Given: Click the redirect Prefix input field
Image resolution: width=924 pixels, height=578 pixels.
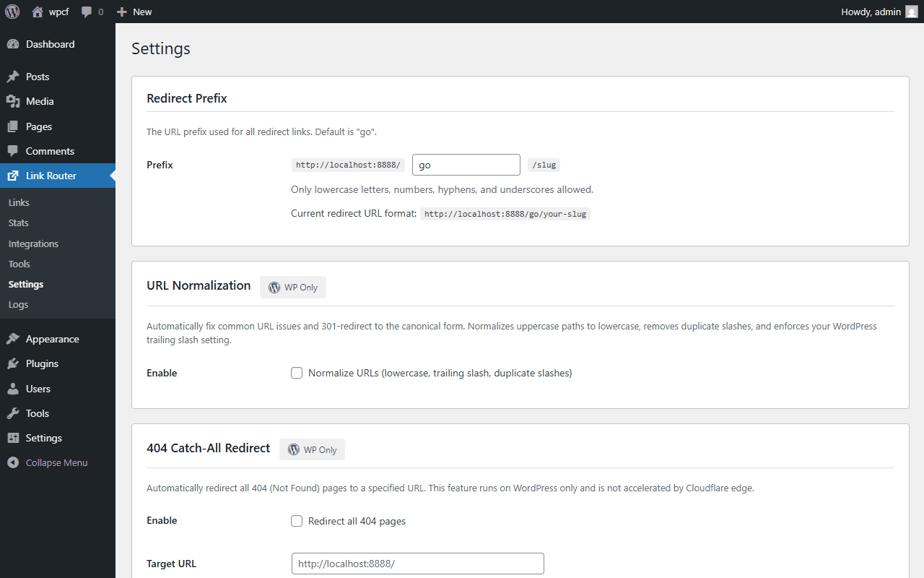Looking at the screenshot, I should [466, 165].
